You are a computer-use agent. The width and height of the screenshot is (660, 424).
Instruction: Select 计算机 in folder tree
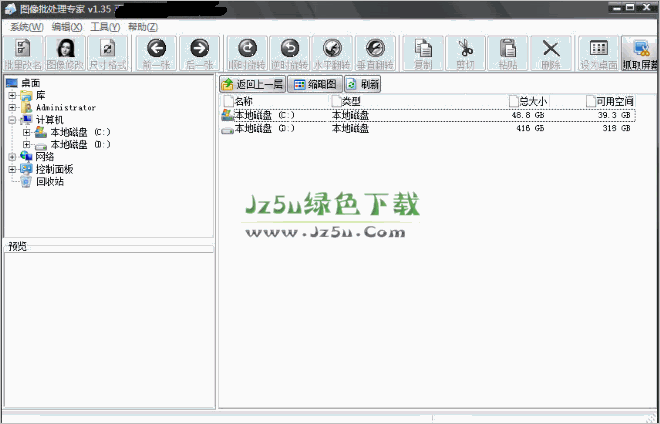point(49,120)
